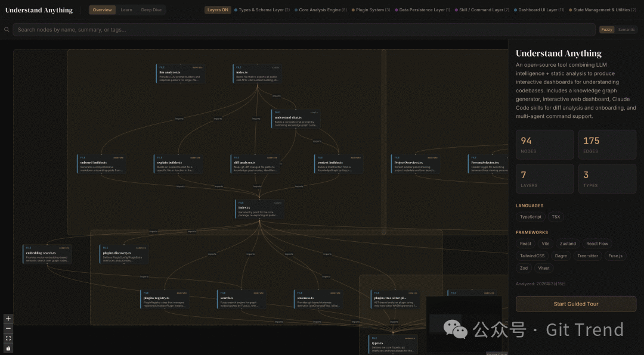
Task: Toggle the canvas interactivity lock icon
Action: click(8, 348)
